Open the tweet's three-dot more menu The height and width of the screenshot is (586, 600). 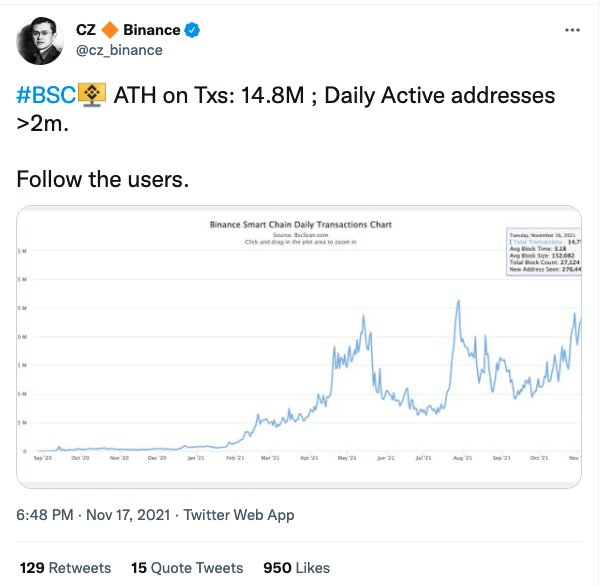(571, 31)
